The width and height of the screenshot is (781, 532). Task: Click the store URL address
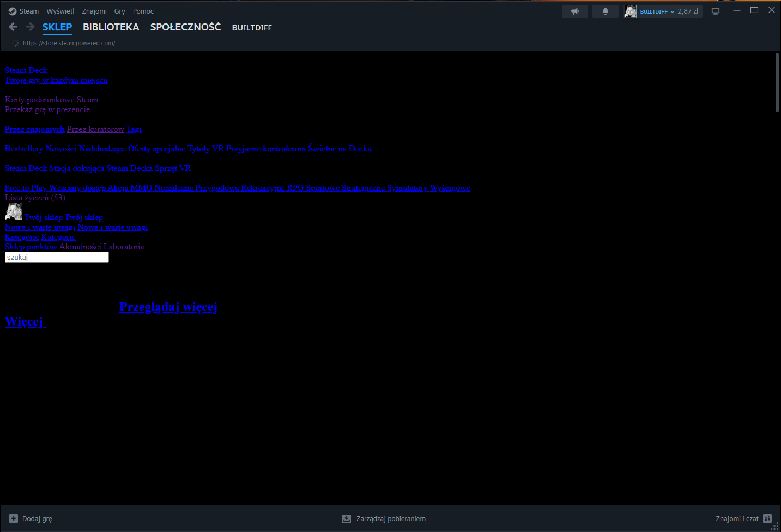click(69, 43)
